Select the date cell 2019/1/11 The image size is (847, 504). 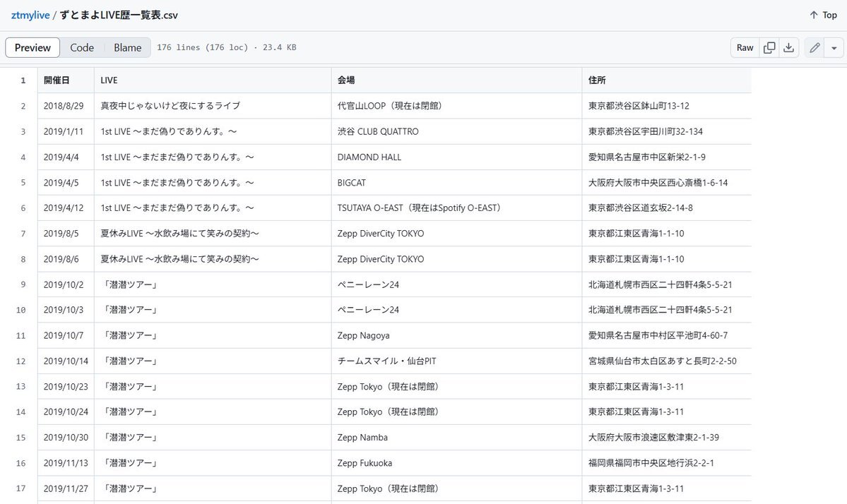pyautogui.click(x=66, y=131)
